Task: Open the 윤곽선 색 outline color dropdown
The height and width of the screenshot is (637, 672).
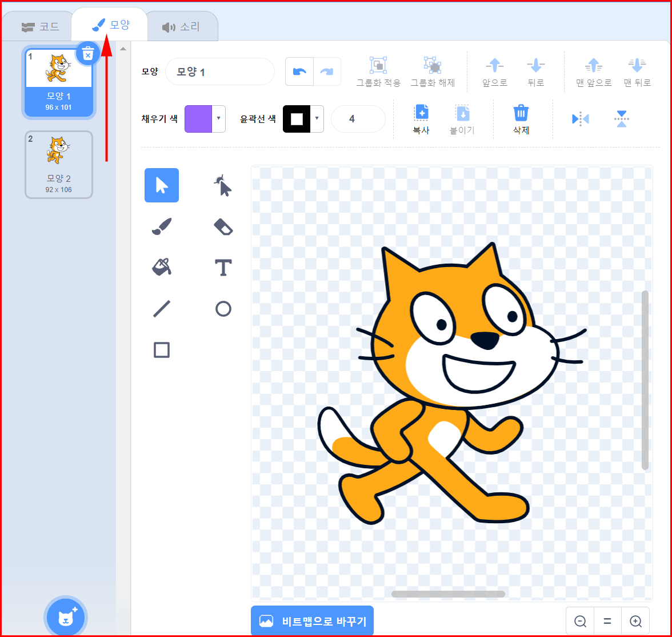Action: (317, 118)
